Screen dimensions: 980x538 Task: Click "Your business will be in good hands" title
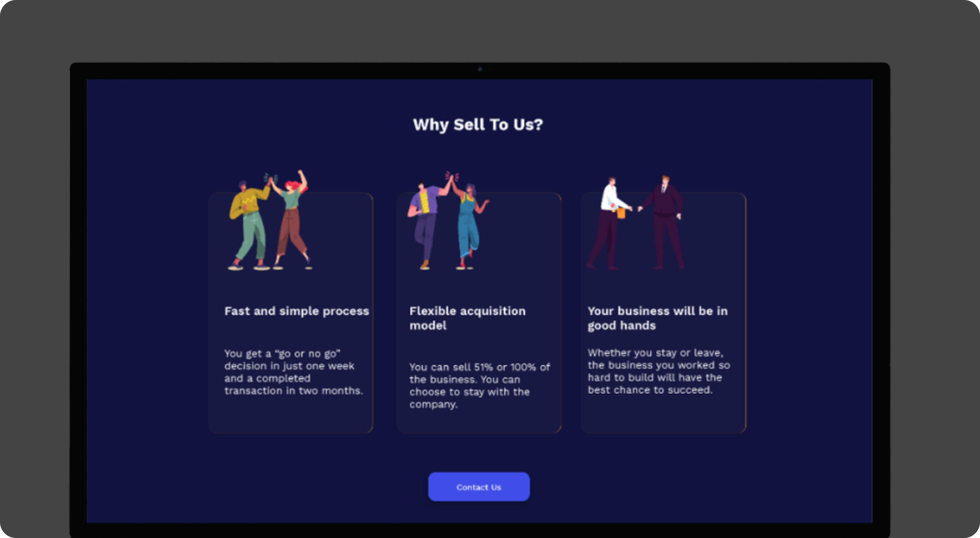(657, 318)
